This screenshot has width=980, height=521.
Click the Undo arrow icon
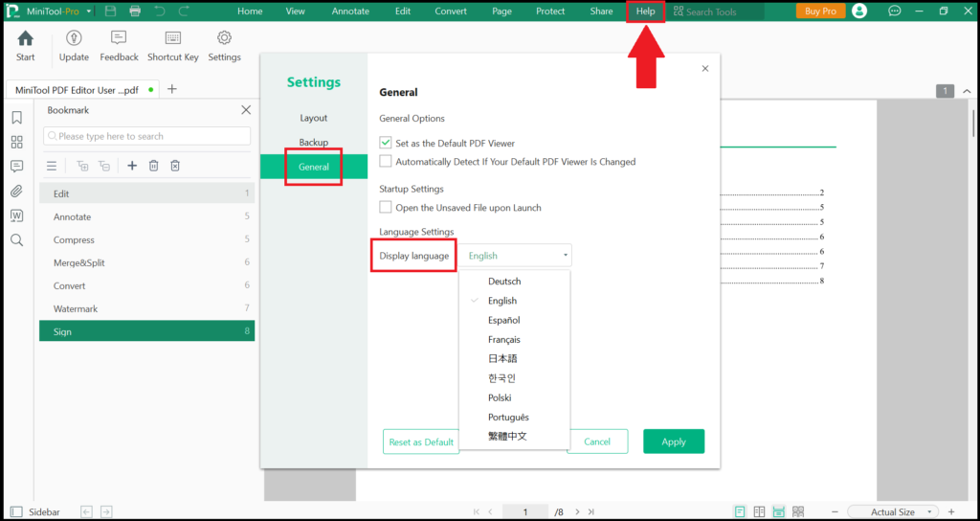click(159, 11)
